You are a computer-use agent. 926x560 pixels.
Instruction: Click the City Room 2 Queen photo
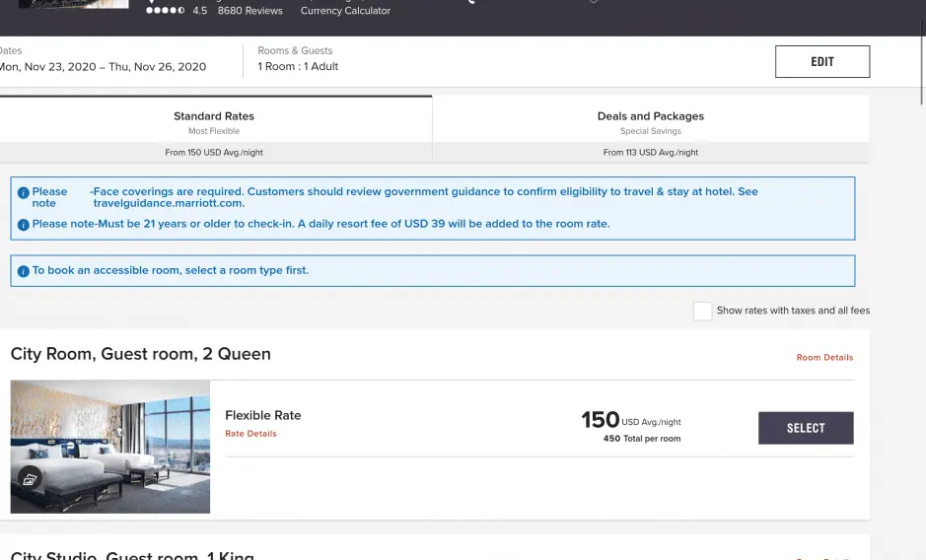pyautogui.click(x=110, y=447)
